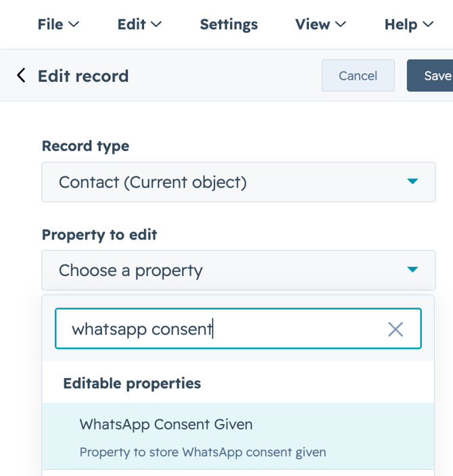Save the record changes
This screenshot has height=476, width=453.
(436, 76)
